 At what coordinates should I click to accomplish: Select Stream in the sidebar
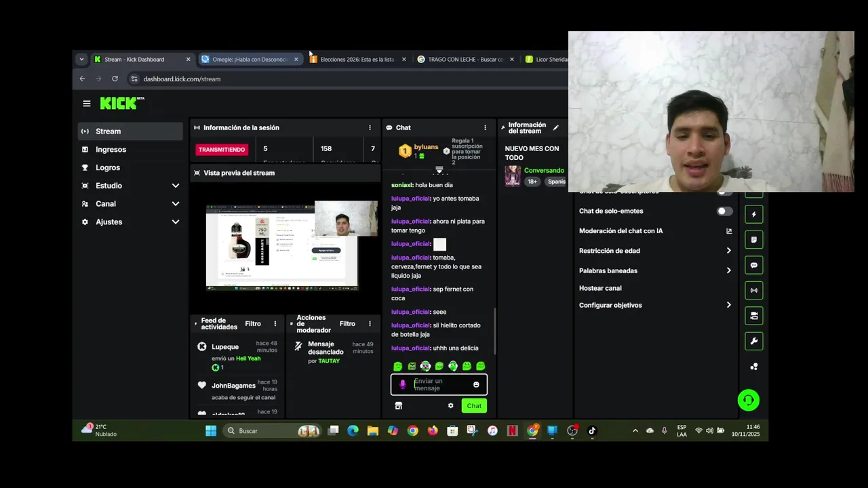(130, 131)
